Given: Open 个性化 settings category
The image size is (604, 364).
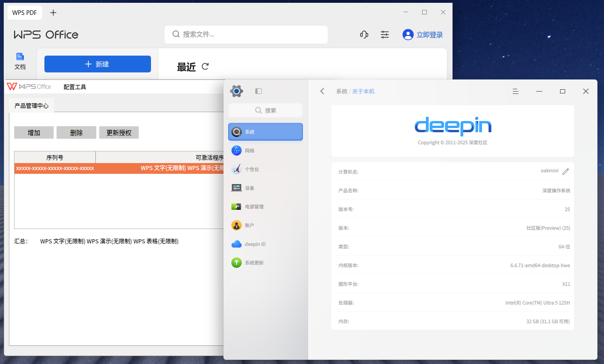Looking at the screenshot, I should (x=266, y=169).
